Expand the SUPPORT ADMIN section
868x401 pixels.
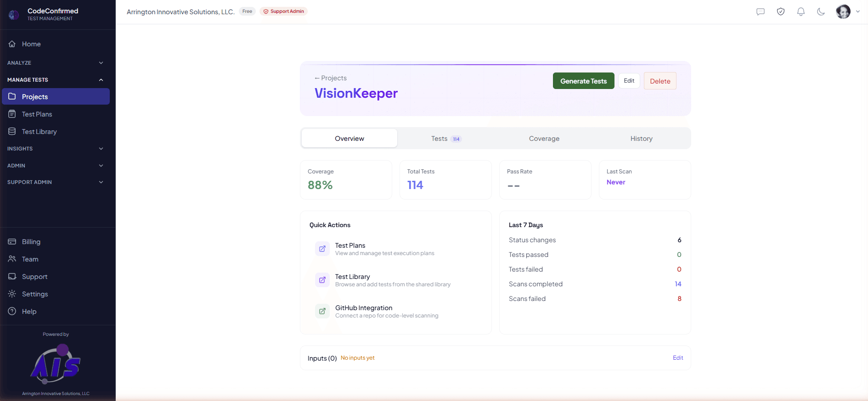tap(55, 182)
